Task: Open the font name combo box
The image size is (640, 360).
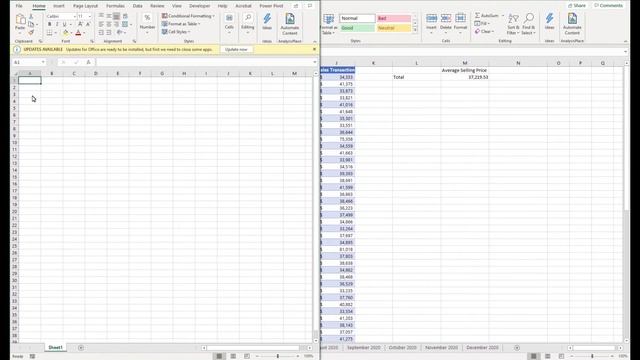Action: click(61, 16)
